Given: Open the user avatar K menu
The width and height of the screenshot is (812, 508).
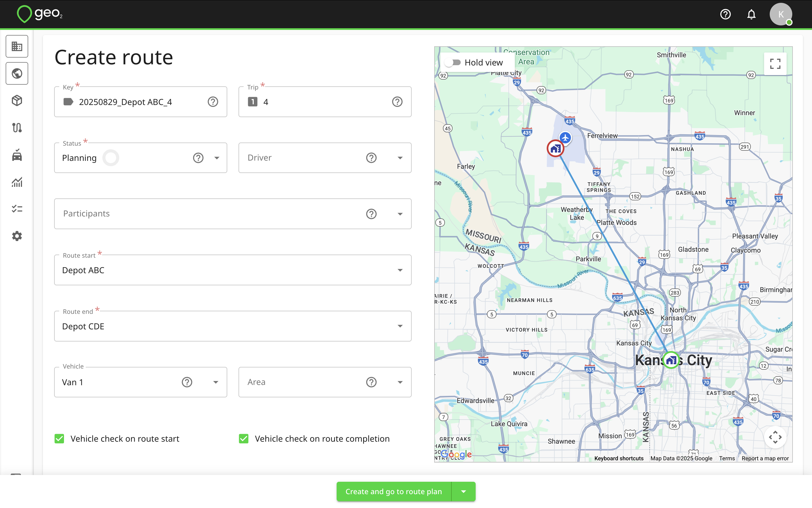Looking at the screenshot, I should click(x=781, y=14).
